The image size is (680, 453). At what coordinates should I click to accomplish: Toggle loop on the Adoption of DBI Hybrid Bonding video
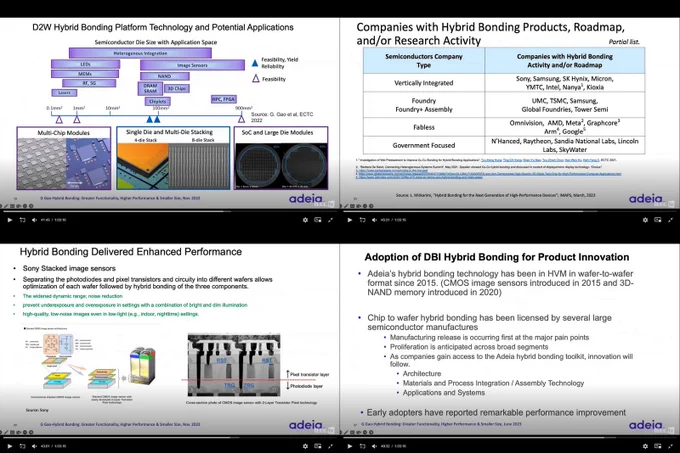[x=363, y=446]
